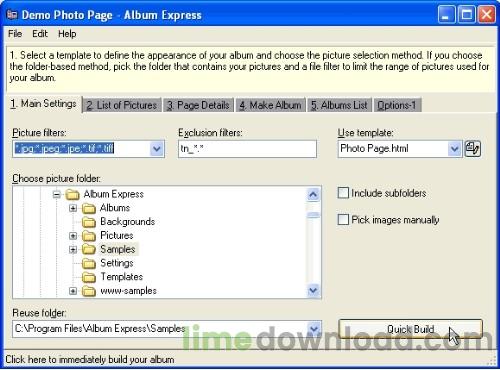Click the Backgrounds folder icon
500x370 pixels.
click(89, 222)
